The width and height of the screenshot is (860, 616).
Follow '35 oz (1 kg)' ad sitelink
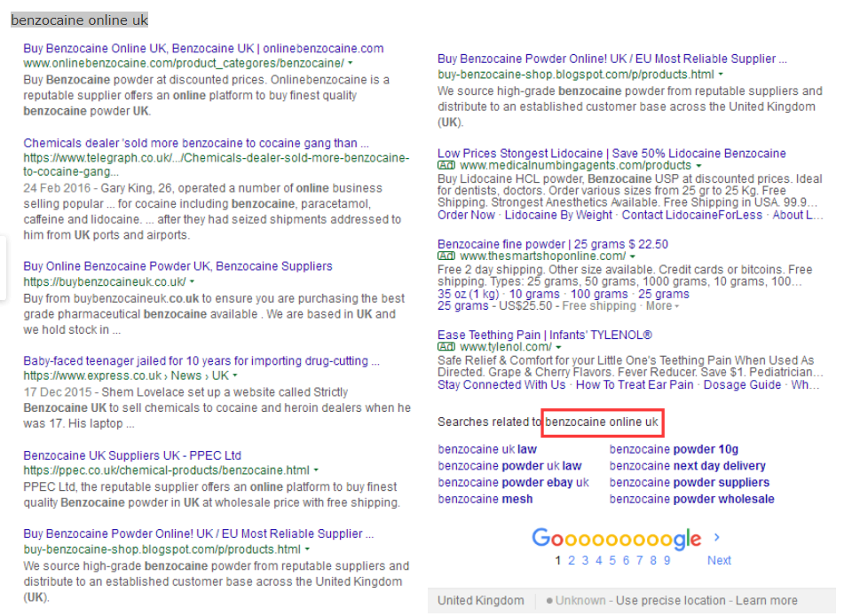pos(469,294)
